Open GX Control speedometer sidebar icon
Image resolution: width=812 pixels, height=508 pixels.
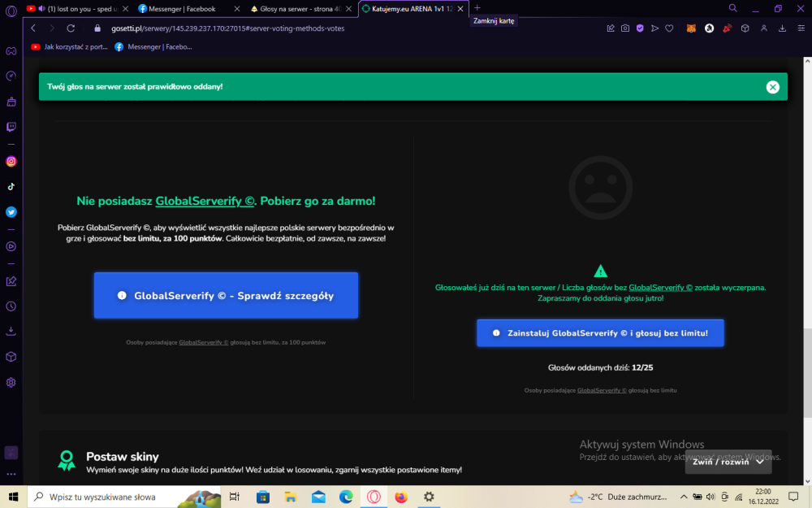pos(11,76)
